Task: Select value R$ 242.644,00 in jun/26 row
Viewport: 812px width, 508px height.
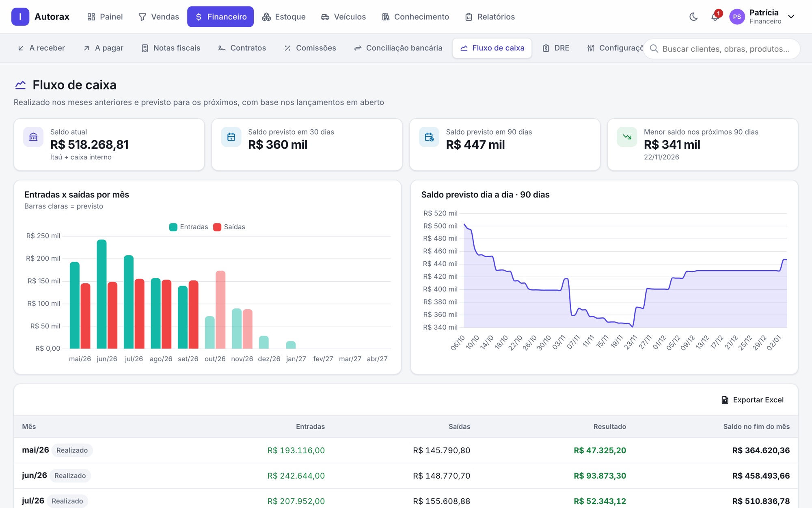Action: (x=296, y=475)
